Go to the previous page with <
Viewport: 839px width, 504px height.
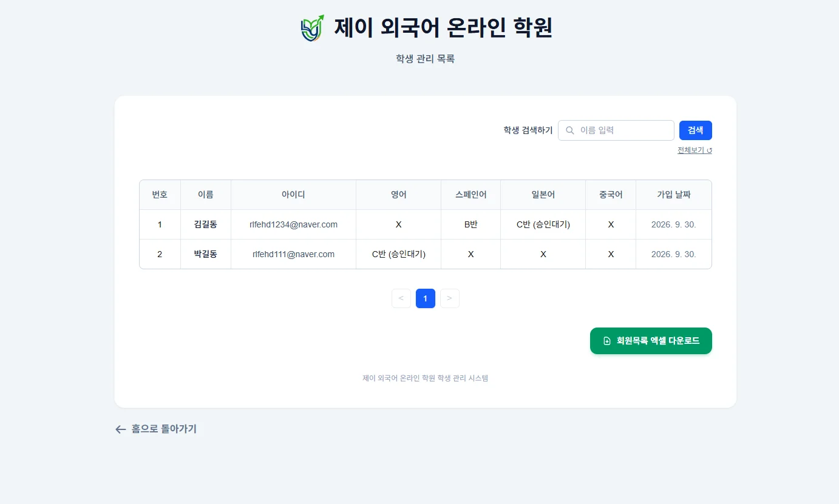[x=401, y=298]
